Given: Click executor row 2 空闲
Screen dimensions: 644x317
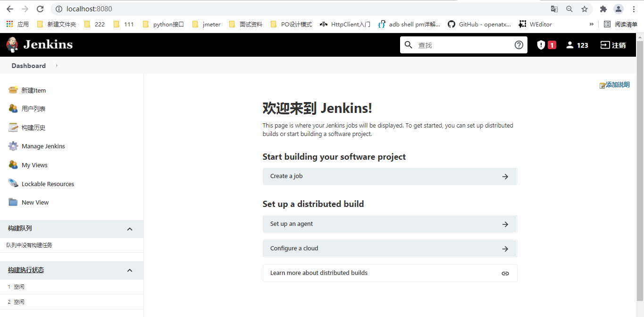Looking at the screenshot, I should [x=72, y=302].
